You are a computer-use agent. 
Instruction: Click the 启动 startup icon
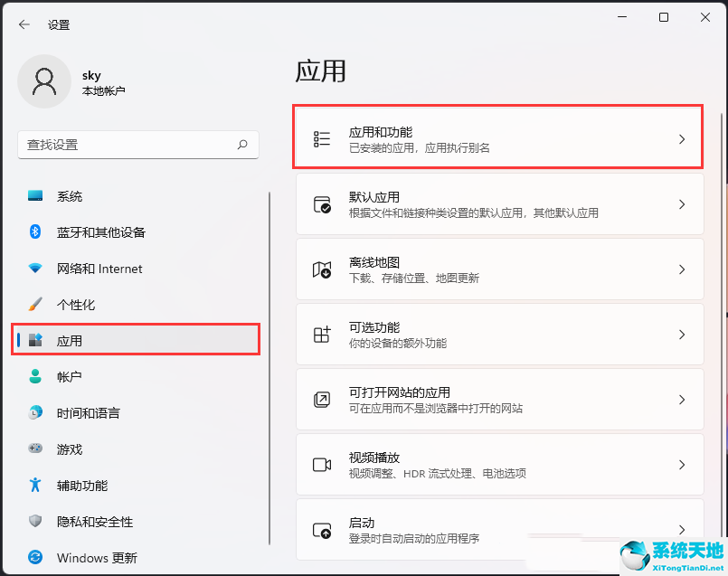click(x=321, y=529)
